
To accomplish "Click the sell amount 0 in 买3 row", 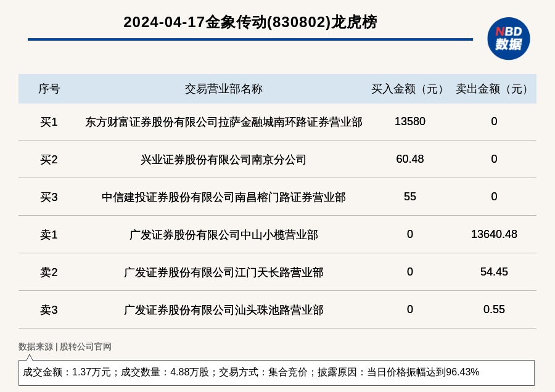I will (x=494, y=197).
